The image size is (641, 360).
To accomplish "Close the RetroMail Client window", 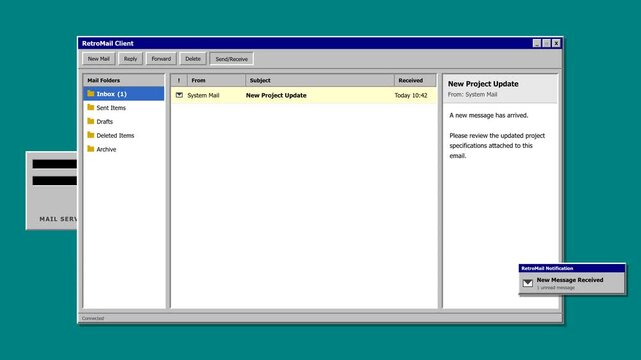I will coord(556,43).
